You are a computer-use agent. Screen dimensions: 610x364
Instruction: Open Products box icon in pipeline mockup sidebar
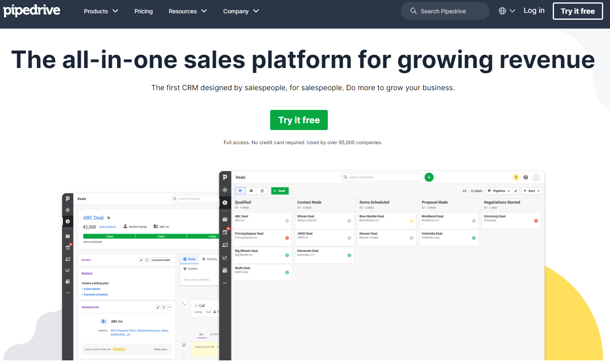pyautogui.click(x=225, y=270)
